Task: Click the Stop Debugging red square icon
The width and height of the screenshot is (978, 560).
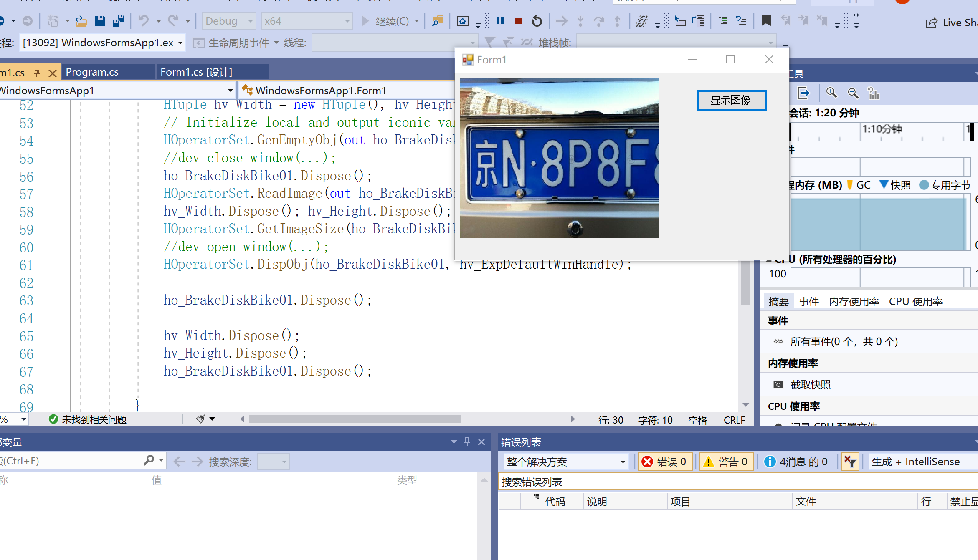Action: 519,21
